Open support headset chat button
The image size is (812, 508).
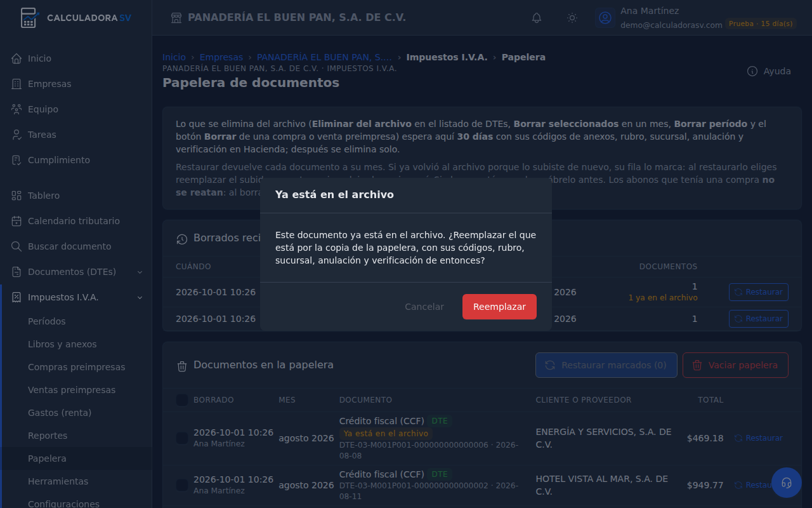coord(787,483)
